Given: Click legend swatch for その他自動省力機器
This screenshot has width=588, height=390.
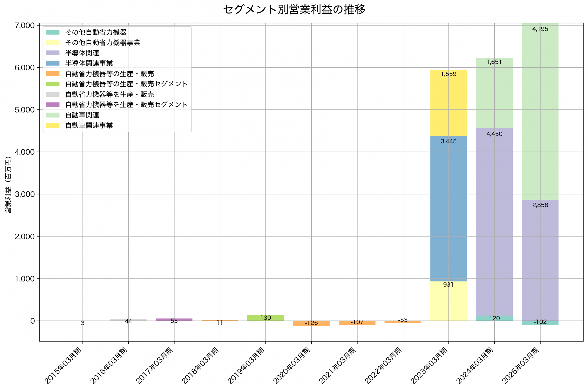Looking at the screenshot, I should pyautogui.click(x=53, y=32).
